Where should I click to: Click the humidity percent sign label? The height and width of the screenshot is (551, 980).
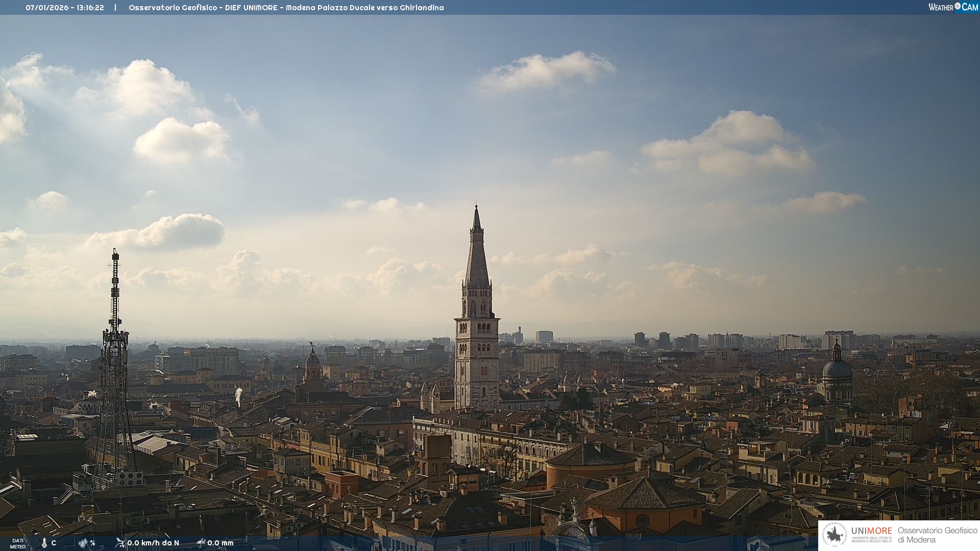(93, 543)
